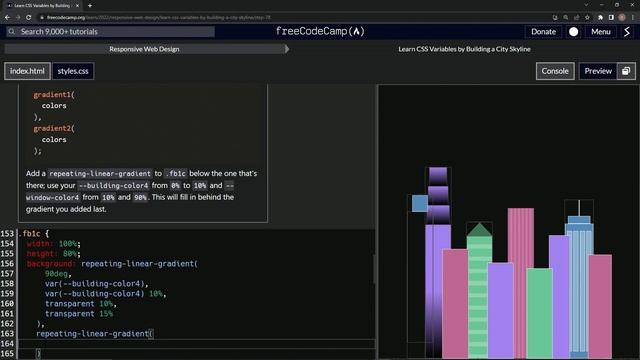Click the green striped building in preview
Viewport: 640px width, 360px height.
[479, 297]
